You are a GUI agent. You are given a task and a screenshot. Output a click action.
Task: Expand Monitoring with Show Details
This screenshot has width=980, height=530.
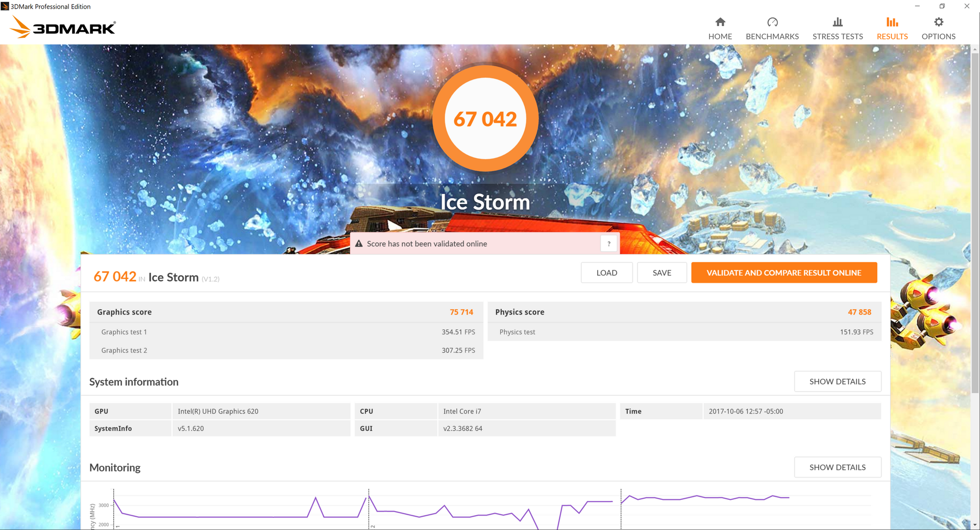(837, 467)
